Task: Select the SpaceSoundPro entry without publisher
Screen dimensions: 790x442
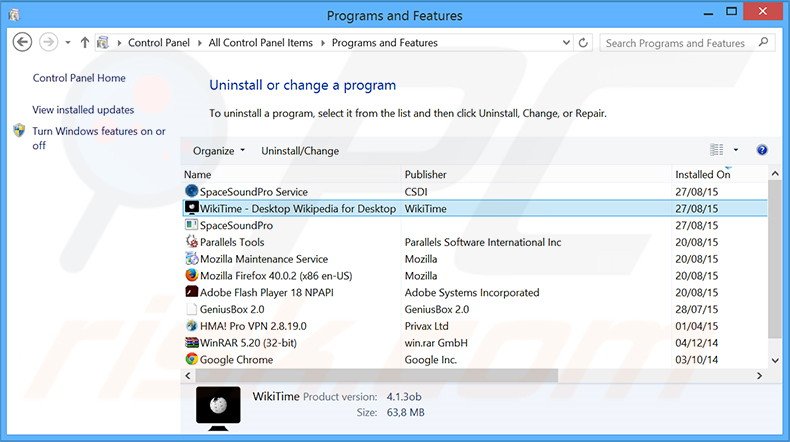Action: tap(236, 225)
